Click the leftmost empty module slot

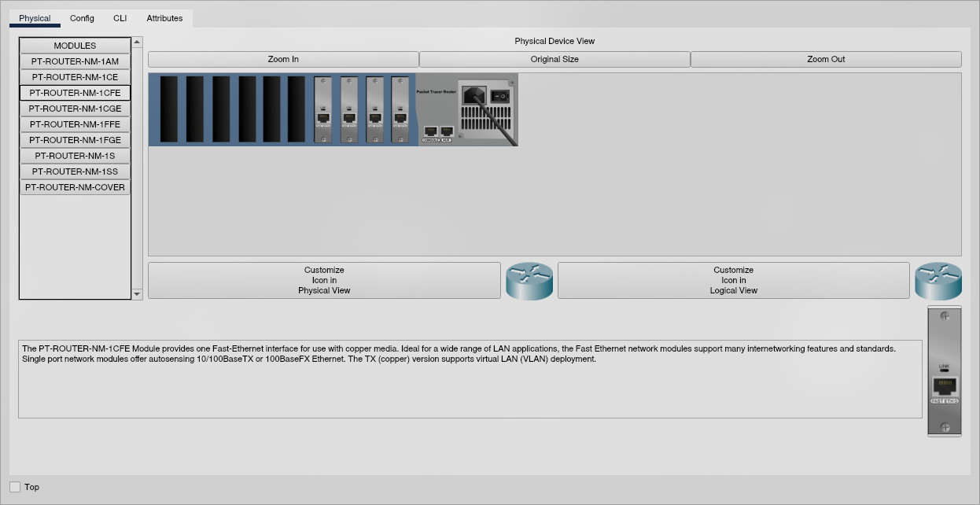pyautogui.click(x=169, y=109)
